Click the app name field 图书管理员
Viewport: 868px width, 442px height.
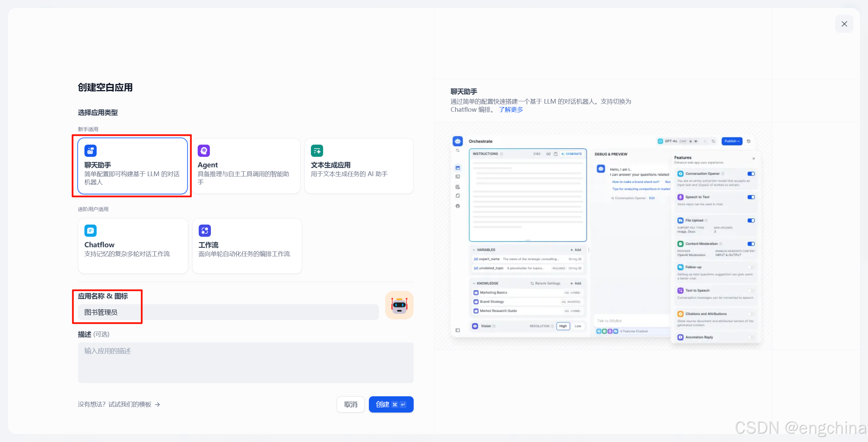click(228, 312)
